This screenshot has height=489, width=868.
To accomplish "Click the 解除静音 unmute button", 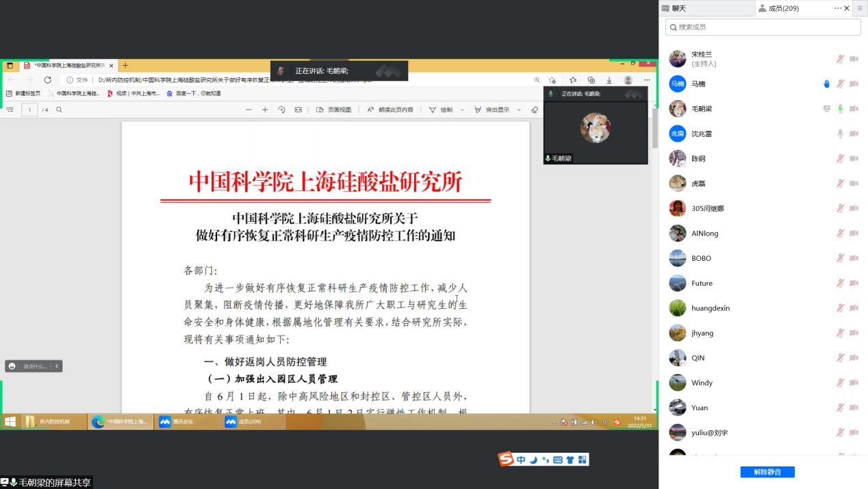I will (767, 472).
